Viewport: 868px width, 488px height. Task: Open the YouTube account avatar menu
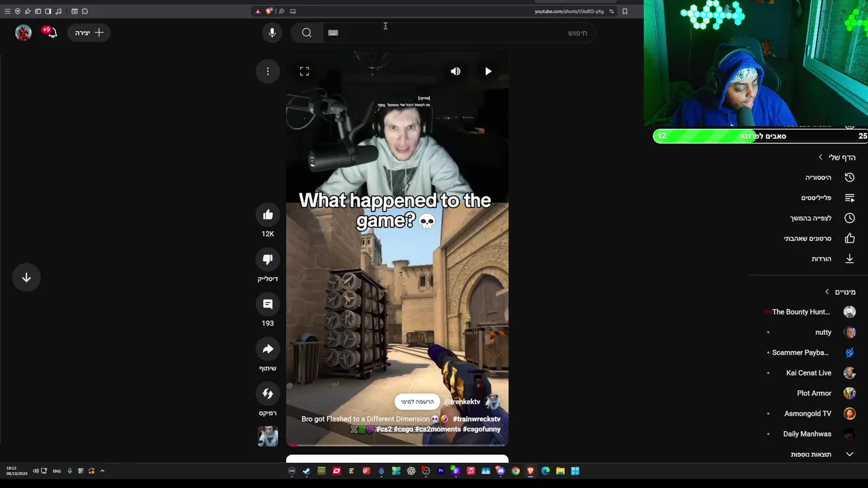(24, 33)
